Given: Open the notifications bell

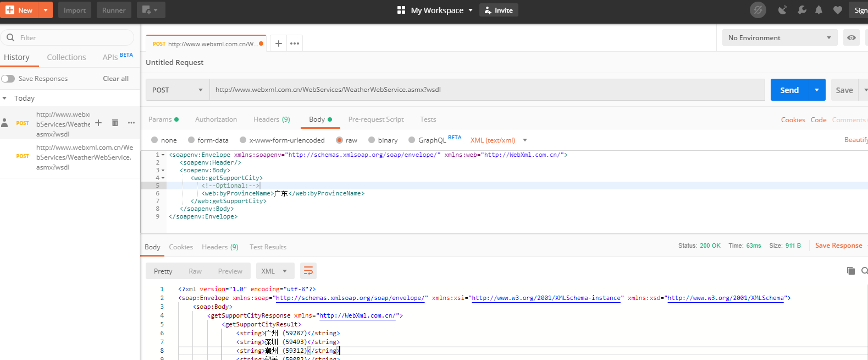Looking at the screenshot, I should [819, 10].
